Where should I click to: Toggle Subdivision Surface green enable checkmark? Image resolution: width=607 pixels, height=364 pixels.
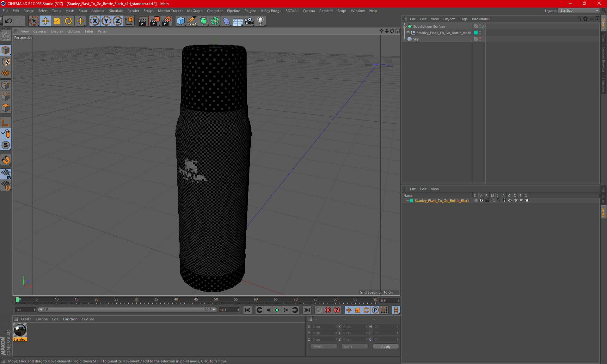pyautogui.click(x=483, y=27)
